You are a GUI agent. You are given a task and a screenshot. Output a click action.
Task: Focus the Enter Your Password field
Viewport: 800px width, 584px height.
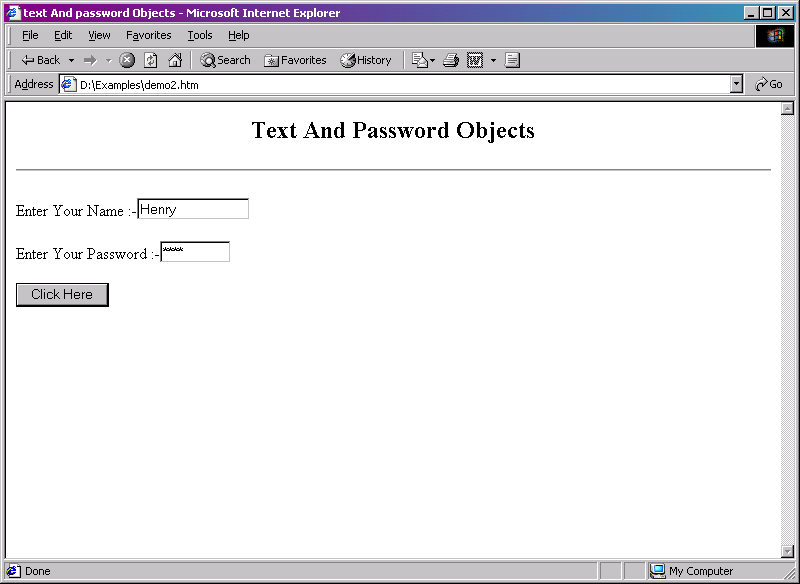[196, 252]
